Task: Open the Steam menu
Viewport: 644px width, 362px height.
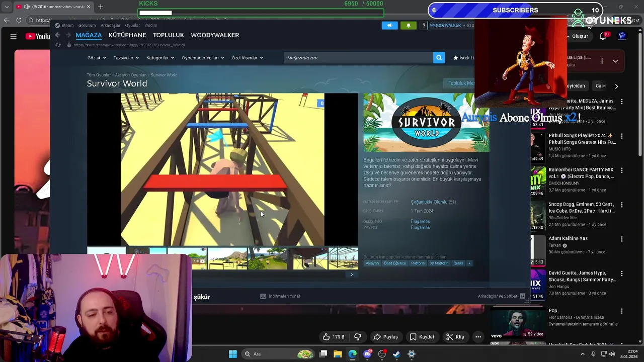Action: click(x=64, y=25)
